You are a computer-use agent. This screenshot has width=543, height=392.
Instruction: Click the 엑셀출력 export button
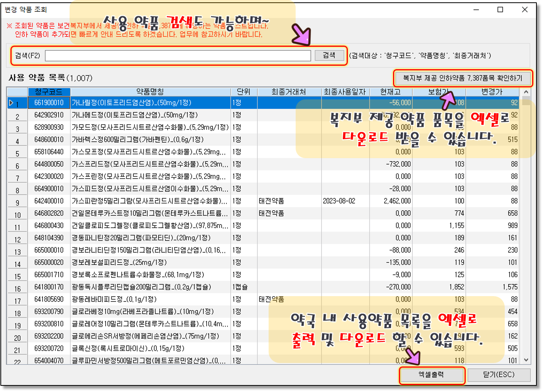431,375
